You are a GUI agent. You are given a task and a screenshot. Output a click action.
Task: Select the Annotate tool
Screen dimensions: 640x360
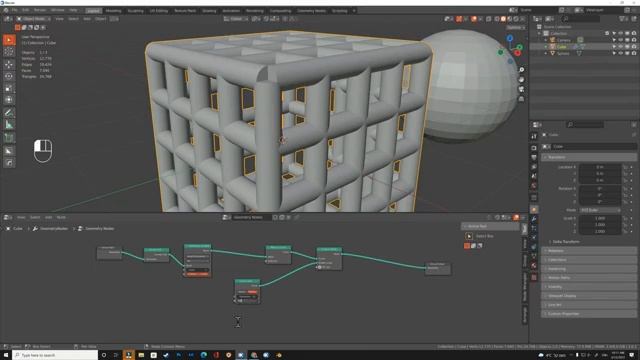[x=9, y=113]
